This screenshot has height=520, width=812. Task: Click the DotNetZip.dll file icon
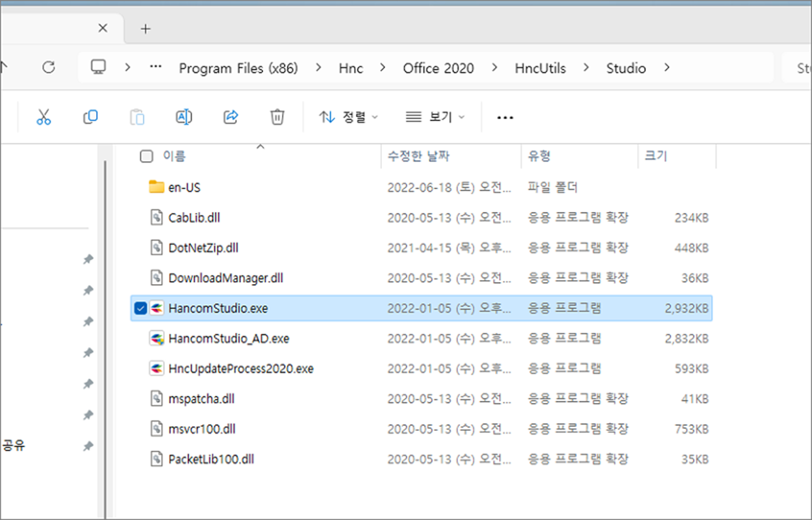tap(156, 248)
